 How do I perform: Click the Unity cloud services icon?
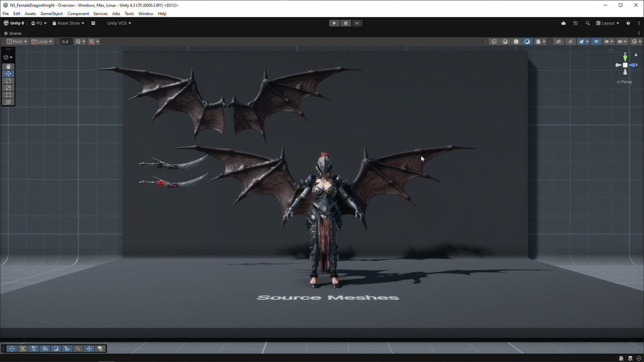point(563,23)
